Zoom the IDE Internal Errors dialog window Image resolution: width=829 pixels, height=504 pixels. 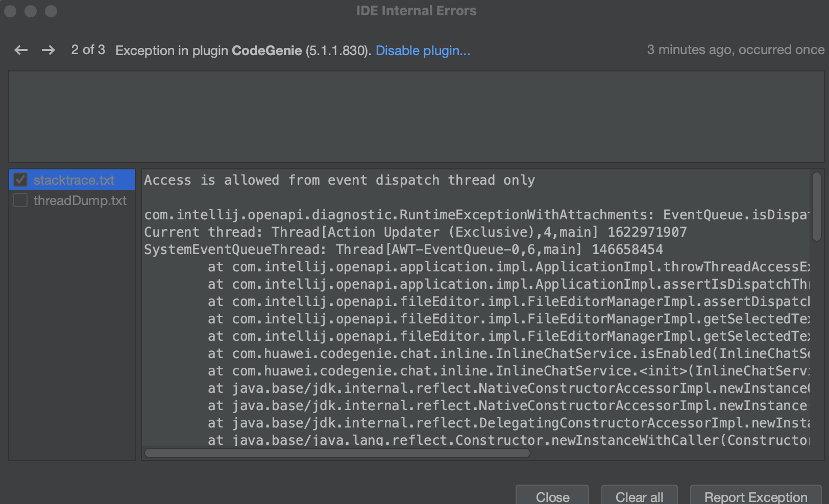coord(51,11)
